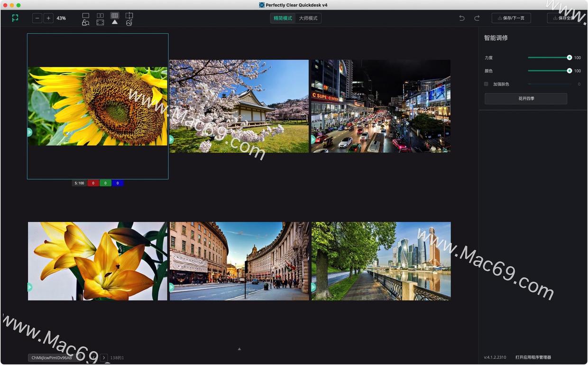The height and width of the screenshot is (365, 588).
Task: Click the export image icon
Action: pyautogui.click(x=129, y=22)
